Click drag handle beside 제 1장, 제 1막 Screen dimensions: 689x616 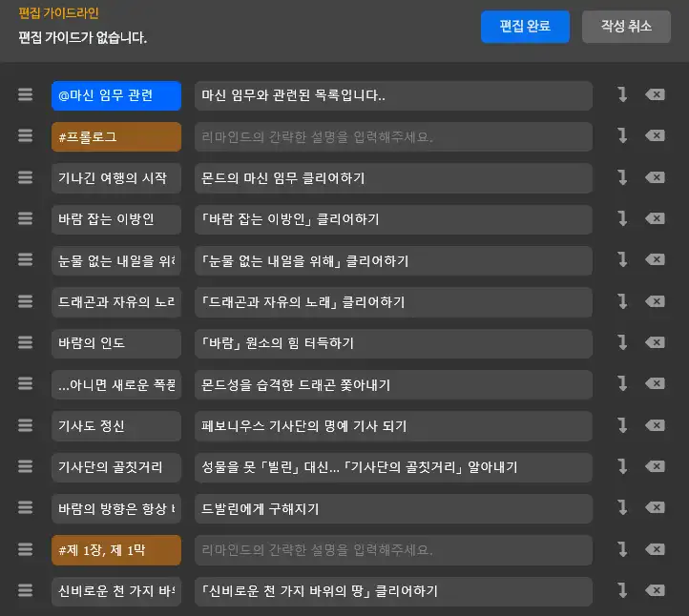(x=26, y=549)
